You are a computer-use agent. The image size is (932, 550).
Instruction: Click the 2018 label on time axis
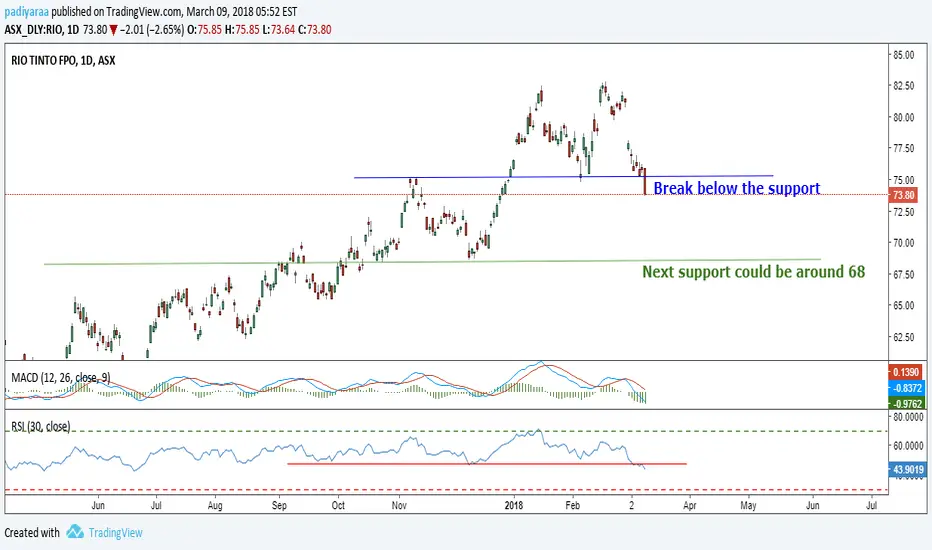point(514,505)
